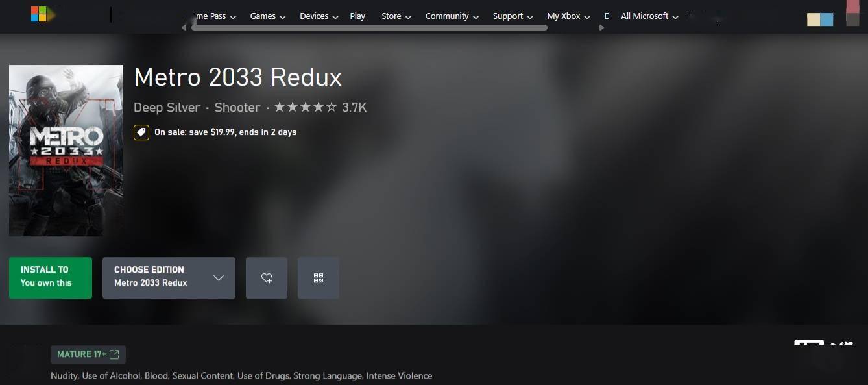Open the star rating reviews
Screen dimensions: 868x385
point(320,107)
